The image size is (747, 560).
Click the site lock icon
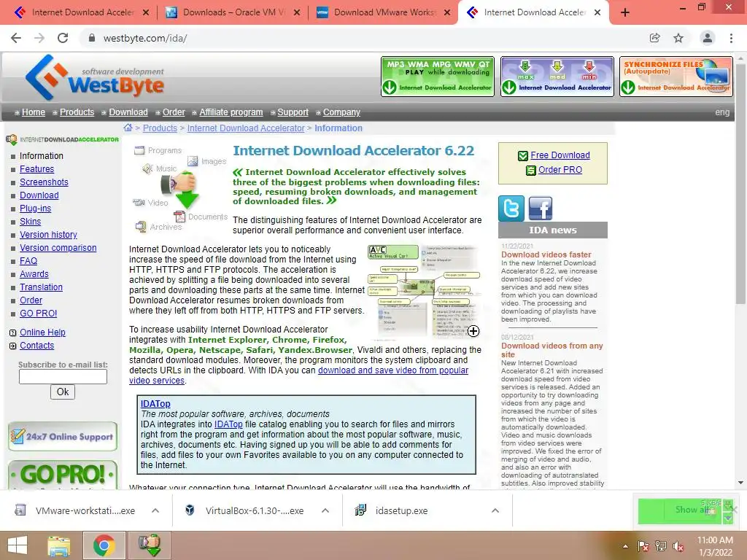[92, 38]
